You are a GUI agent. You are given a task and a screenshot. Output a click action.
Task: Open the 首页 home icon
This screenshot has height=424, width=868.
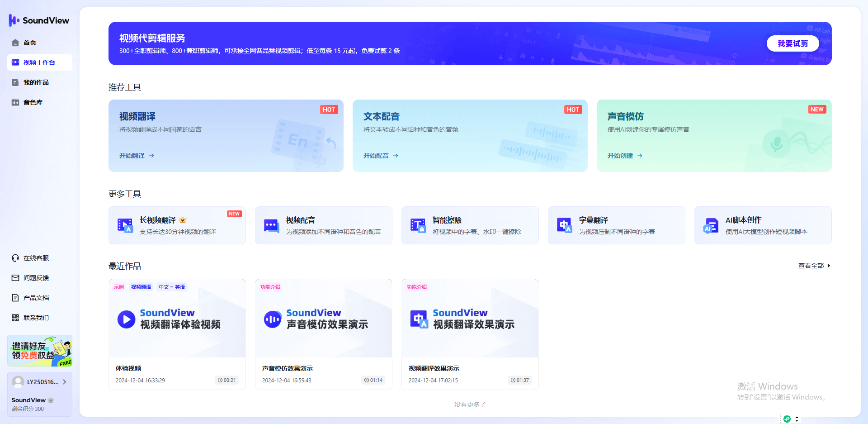pyautogui.click(x=15, y=43)
